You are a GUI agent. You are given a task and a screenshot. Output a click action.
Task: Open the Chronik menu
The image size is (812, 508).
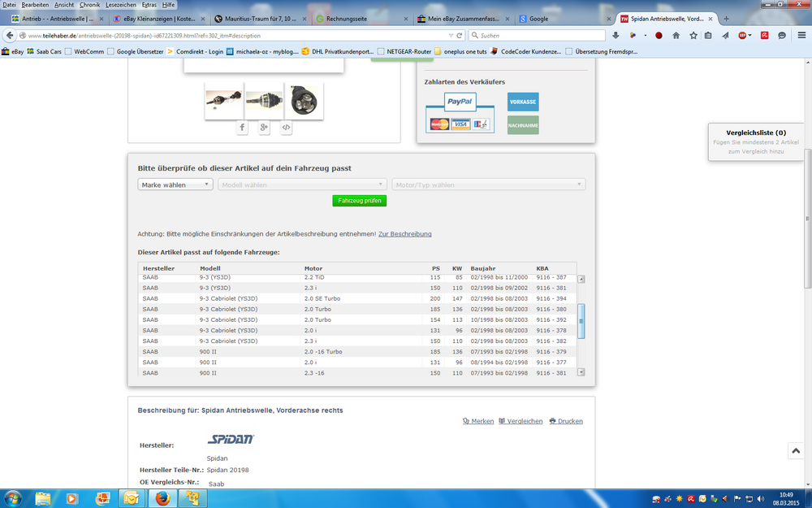[x=89, y=5]
